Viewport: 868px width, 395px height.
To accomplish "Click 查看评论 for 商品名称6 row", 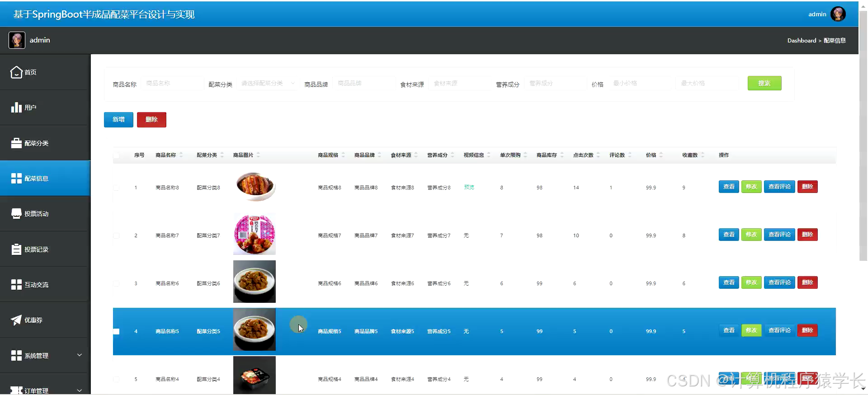I will coord(779,282).
